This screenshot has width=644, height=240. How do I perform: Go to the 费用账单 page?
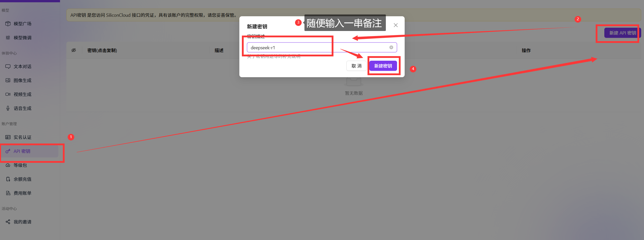(x=22, y=193)
